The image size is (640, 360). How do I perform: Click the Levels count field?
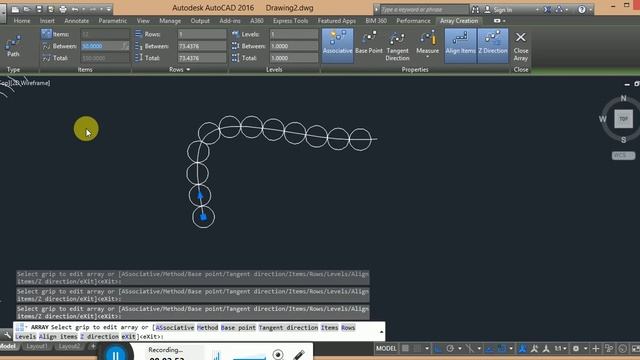tap(293, 34)
